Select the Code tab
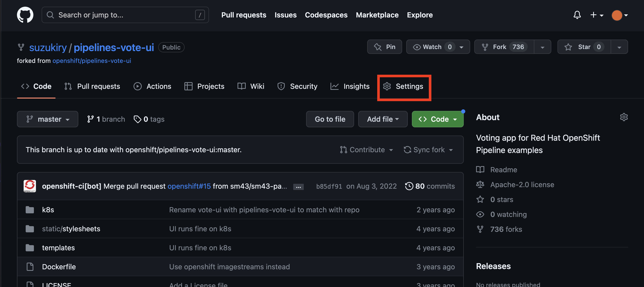 pos(36,86)
